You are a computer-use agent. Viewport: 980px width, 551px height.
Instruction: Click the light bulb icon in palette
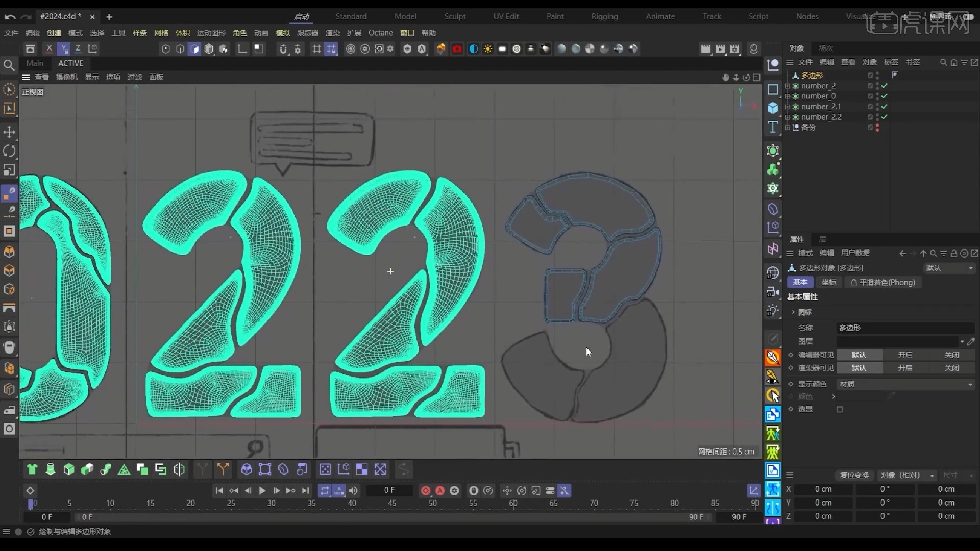773,311
